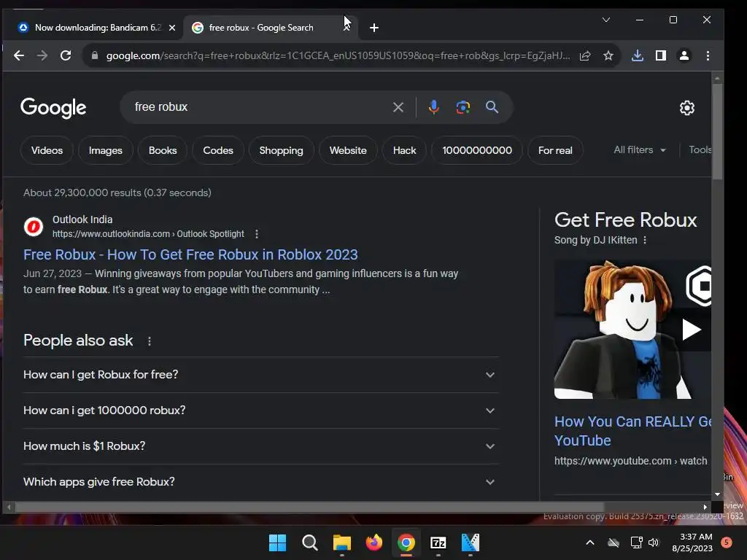Submit search with magnifier icon
747x560 pixels.
tap(492, 107)
